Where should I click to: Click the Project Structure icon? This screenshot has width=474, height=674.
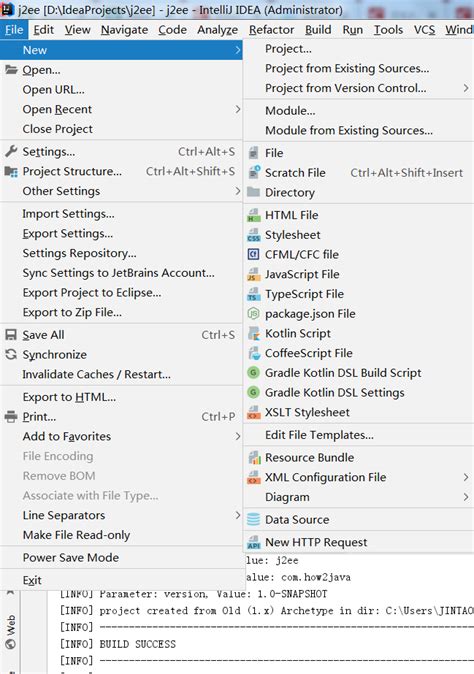(11, 172)
